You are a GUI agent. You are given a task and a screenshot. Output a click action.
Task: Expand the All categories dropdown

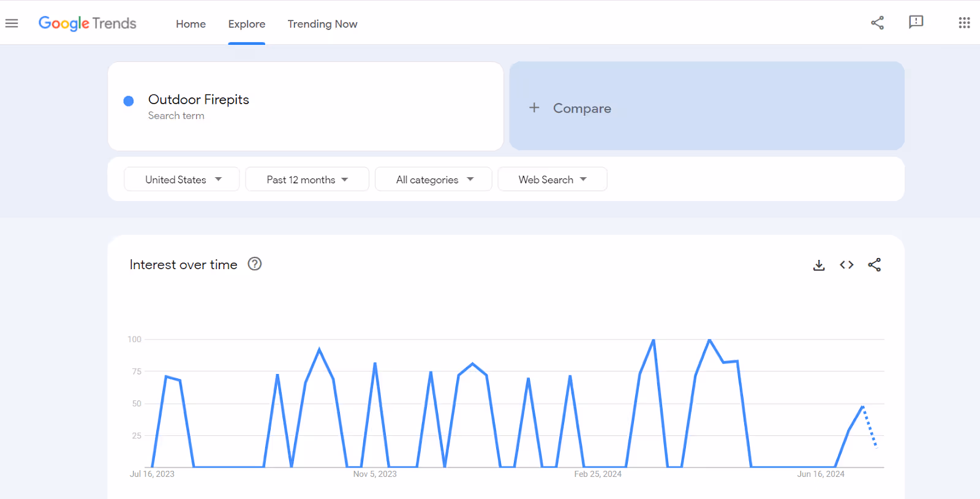coord(434,179)
